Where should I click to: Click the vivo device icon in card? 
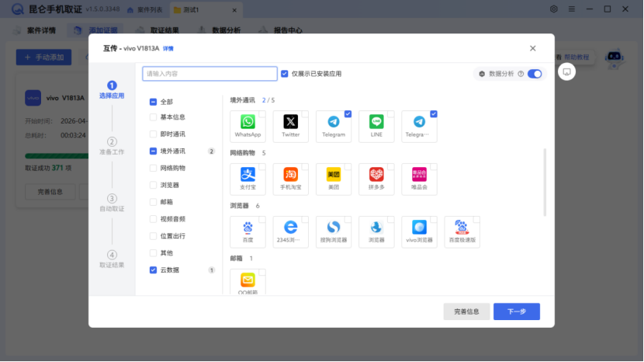[x=33, y=98]
